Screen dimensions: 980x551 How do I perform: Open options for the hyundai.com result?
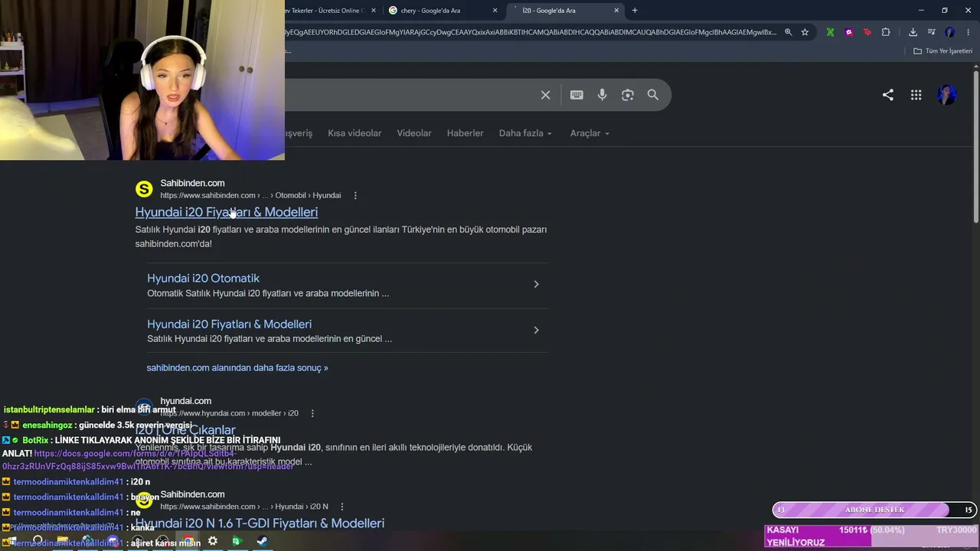coord(312,413)
